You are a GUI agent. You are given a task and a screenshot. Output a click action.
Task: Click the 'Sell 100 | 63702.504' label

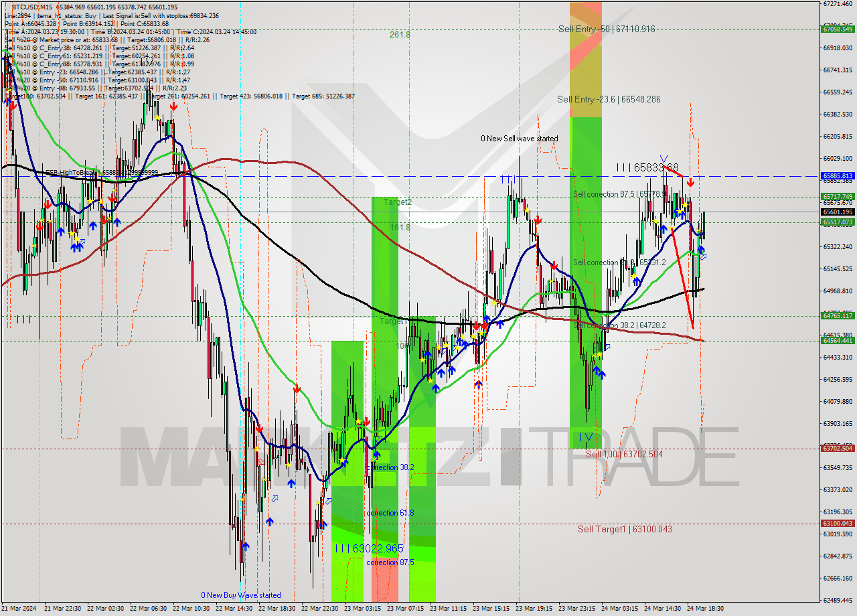pyautogui.click(x=624, y=454)
